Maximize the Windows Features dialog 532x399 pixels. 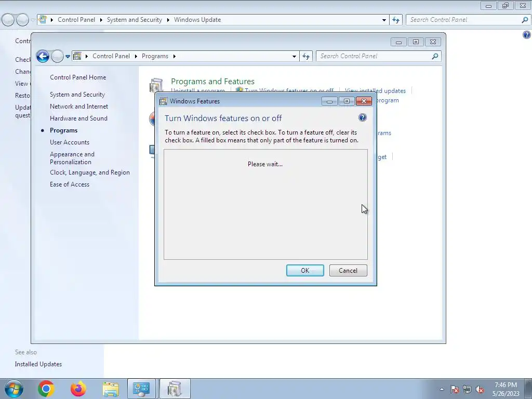(x=347, y=101)
